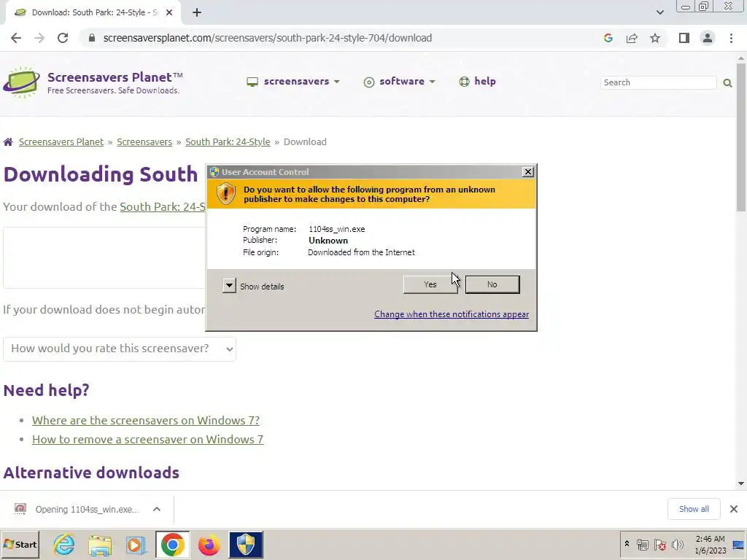The image size is (747, 560).
Task: Click the browser forward arrow
Action: click(x=39, y=38)
